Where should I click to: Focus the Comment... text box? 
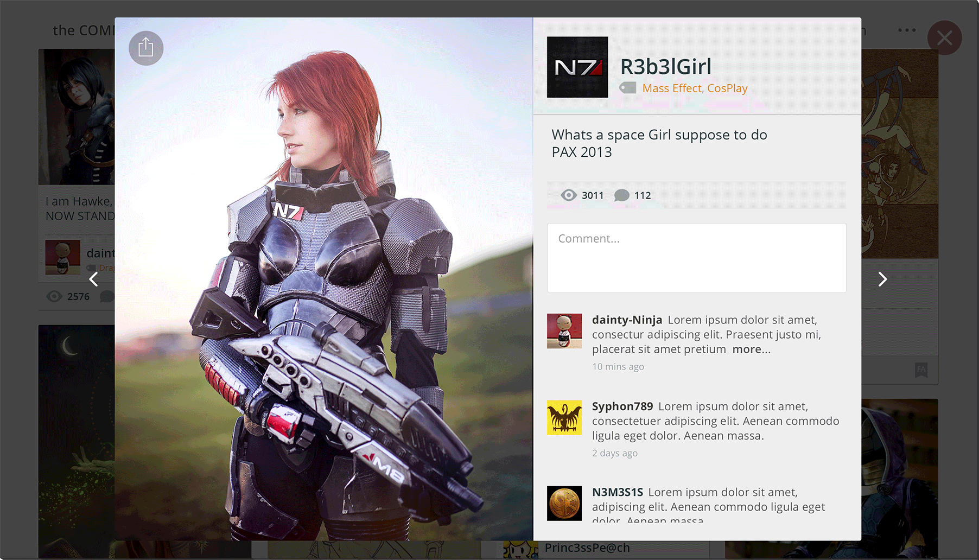(x=697, y=258)
